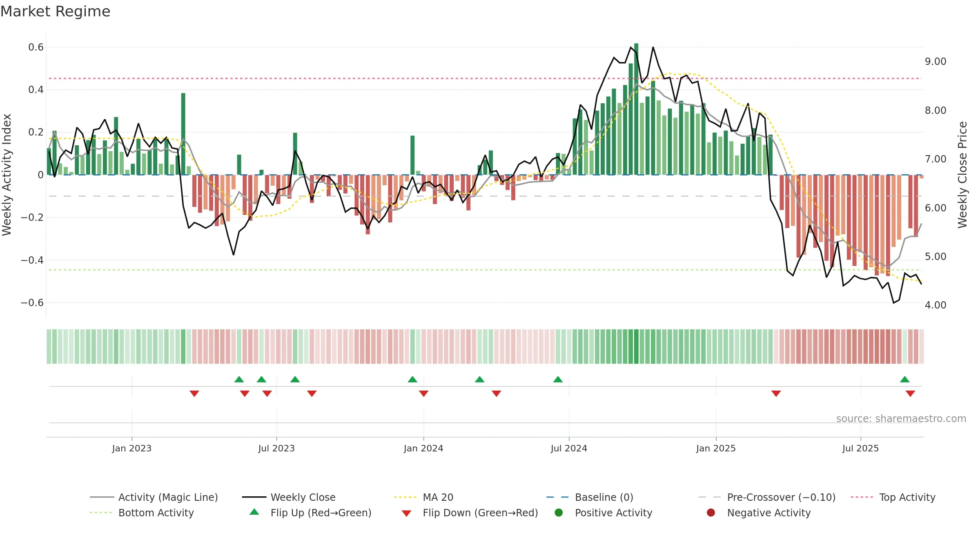Viewport: 980px width, 551px height.
Task: Click the Jul 2024 axis label
Action: 569,448
